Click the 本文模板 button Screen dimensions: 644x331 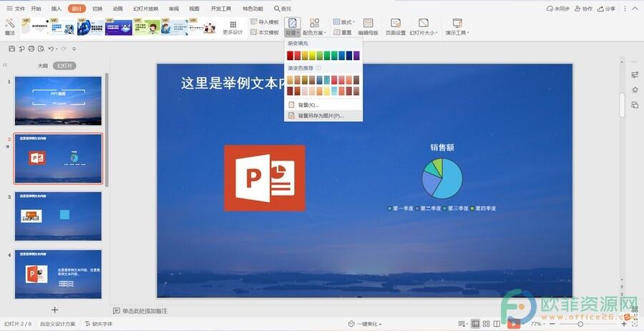pos(265,32)
